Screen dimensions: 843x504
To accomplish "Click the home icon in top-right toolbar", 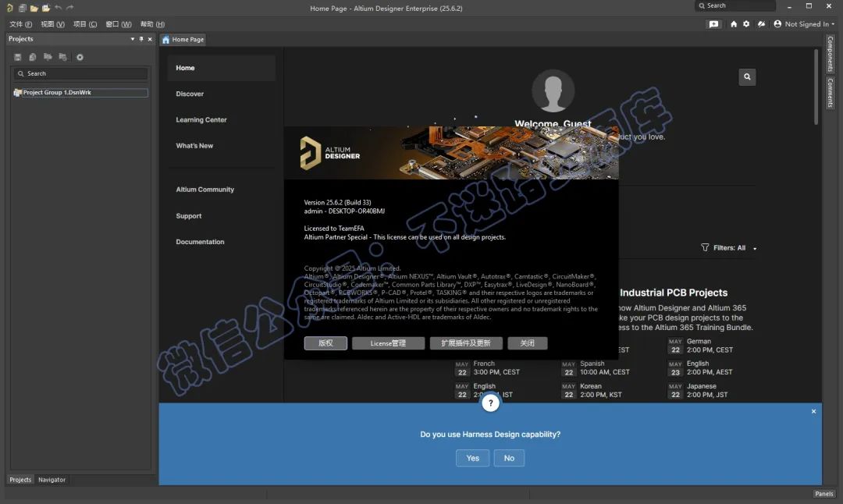I will 733,24.
